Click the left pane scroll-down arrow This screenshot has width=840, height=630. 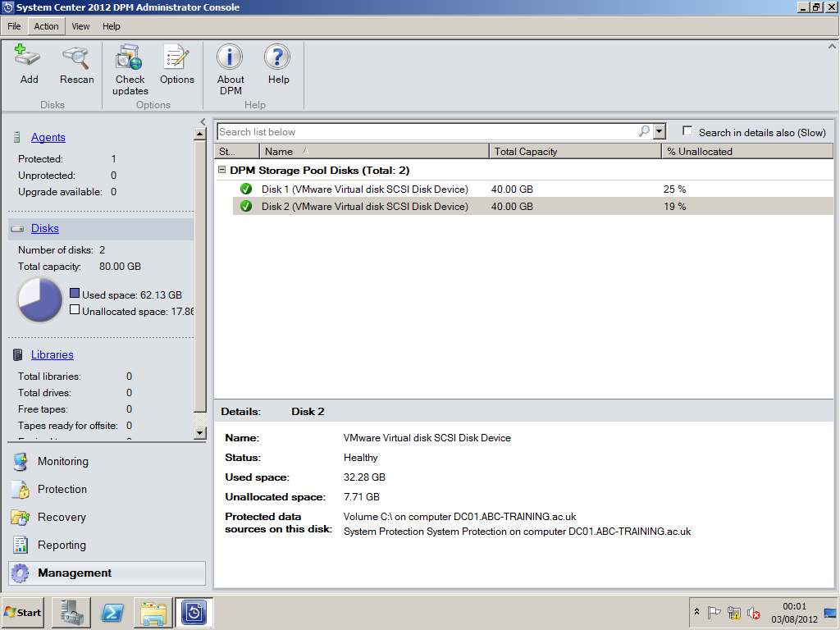point(200,433)
